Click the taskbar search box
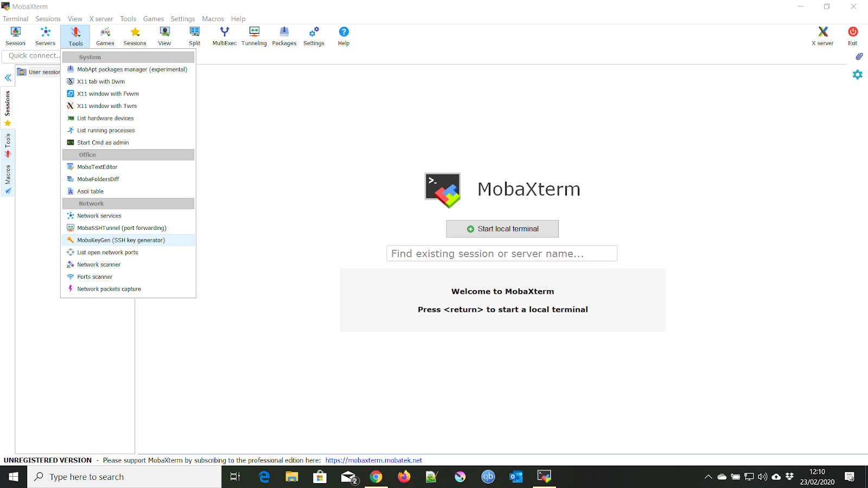Viewport: 868px width, 488px height. pos(125,477)
